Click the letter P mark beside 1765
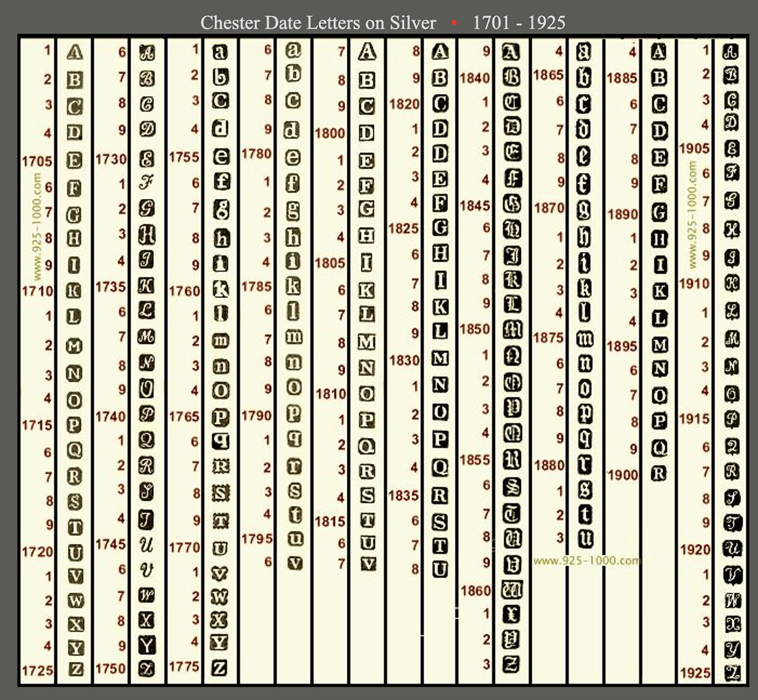Image resolution: width=758 pixels, height=700 pixels. click(x=220, y=417)
